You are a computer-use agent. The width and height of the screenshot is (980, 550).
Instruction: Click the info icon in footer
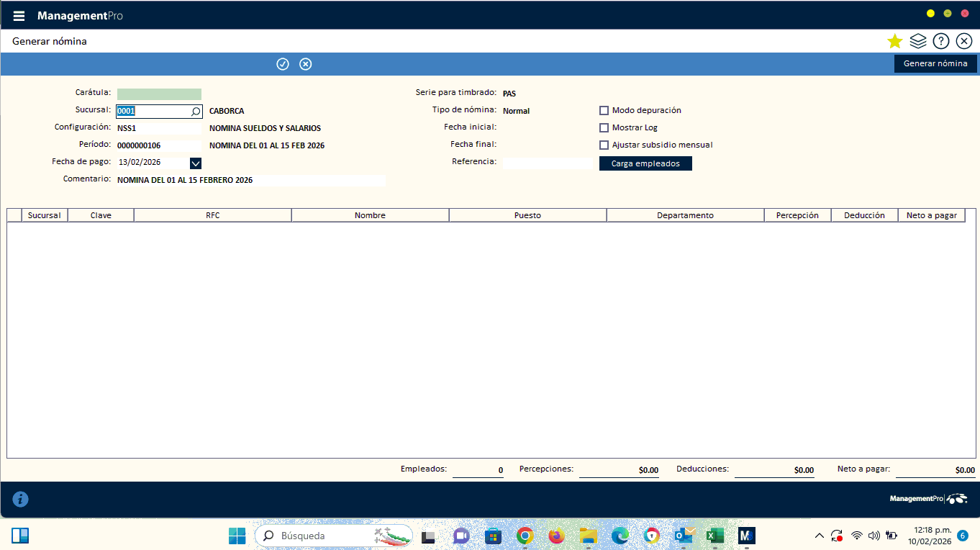(x=21, y=499)
